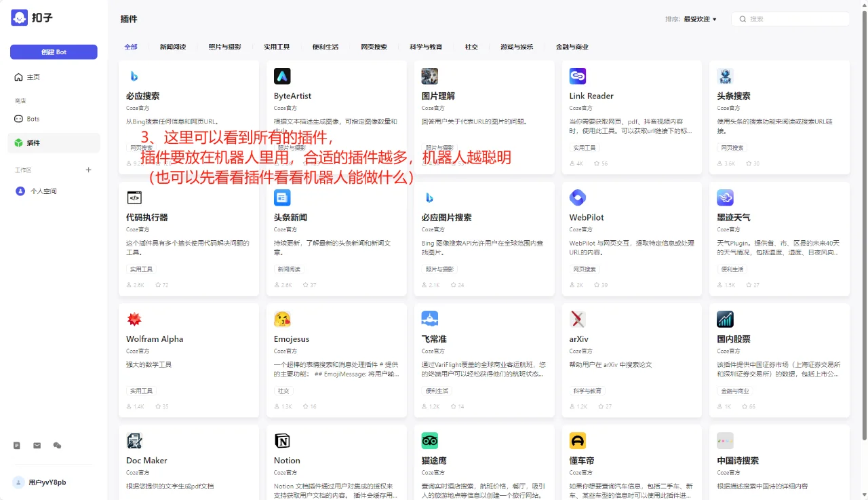The width and height of the screenshot is (868, 500).
Task: Click the 国内股票 stock chart icon
Action: click(x=726, y=319)
